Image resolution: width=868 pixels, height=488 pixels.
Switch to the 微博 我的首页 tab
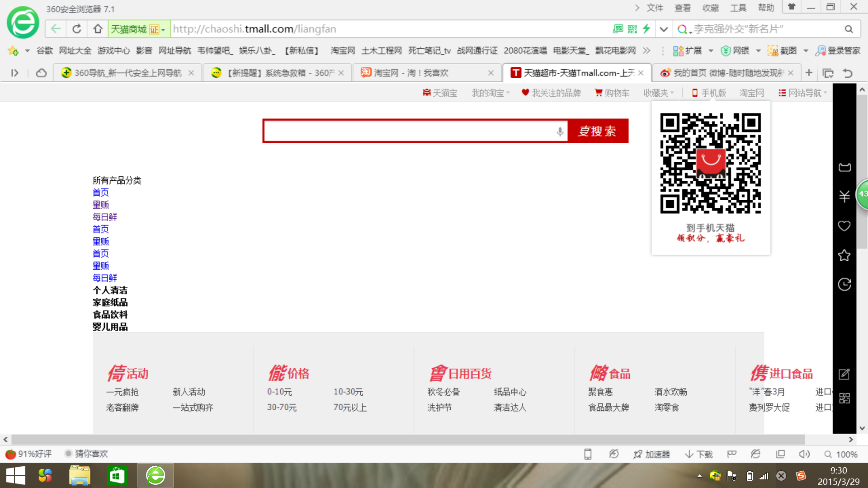pos(726,73)
